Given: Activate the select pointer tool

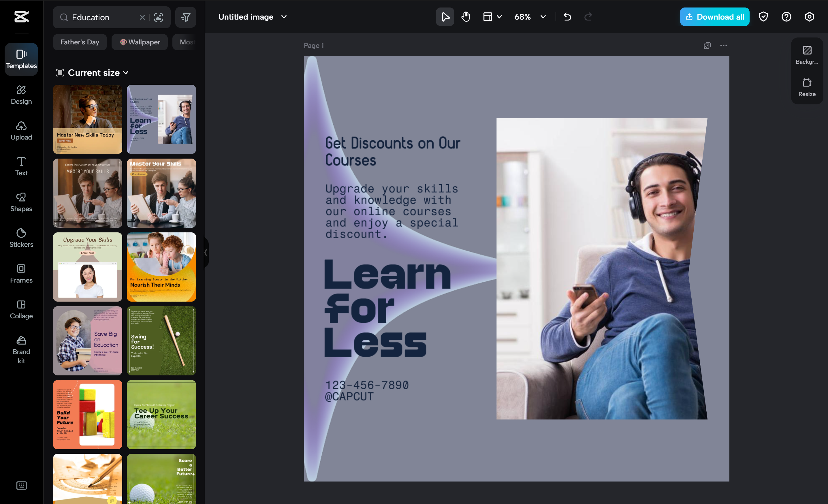Looking at the screenshot, I should pos(445,17).
